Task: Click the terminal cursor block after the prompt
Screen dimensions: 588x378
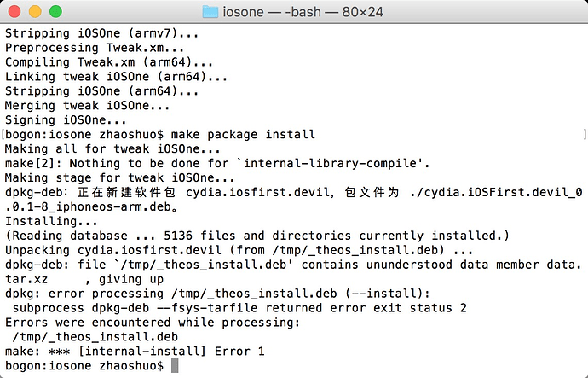Action: click(175, 365)
